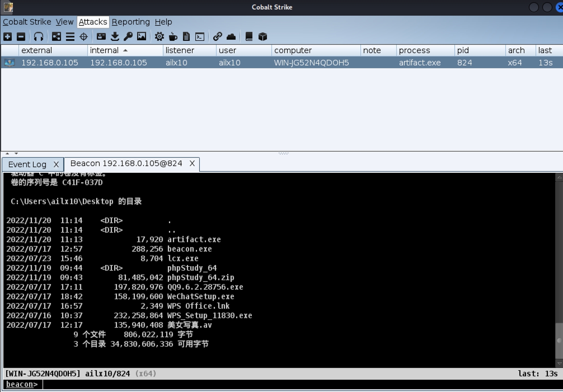Switch to the pivot graph view

[56, 36]
